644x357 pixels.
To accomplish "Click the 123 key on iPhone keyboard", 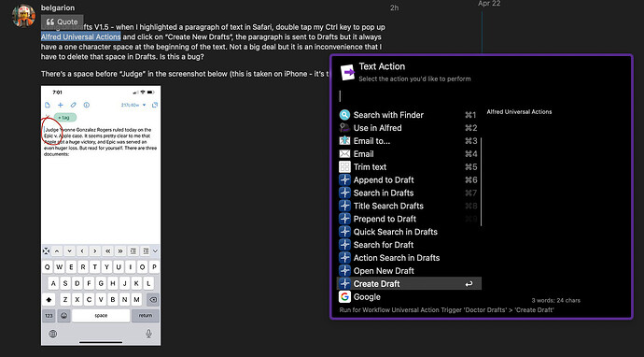I will (x=49, y=316).
